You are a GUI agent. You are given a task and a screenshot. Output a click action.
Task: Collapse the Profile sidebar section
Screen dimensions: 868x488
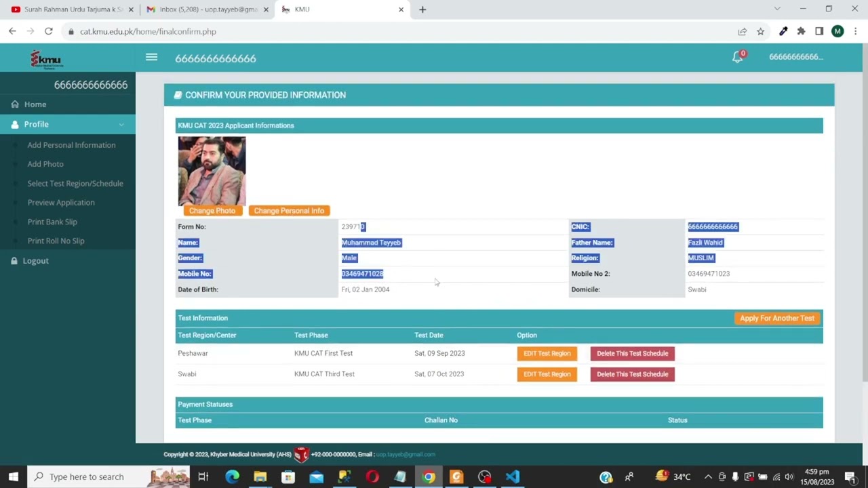[68, 124]
